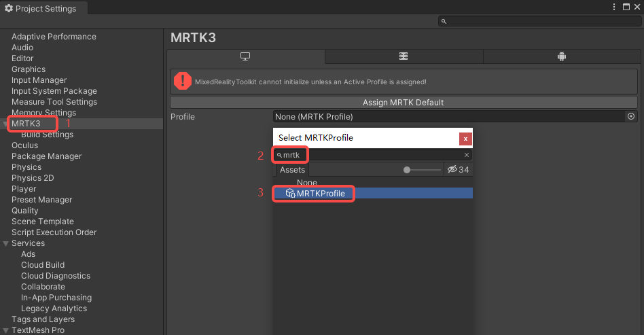Image resolution: width=644 pixels, height=335 pixels.
Task: Switch to the Android platform tab
Action: pos(562,56)
